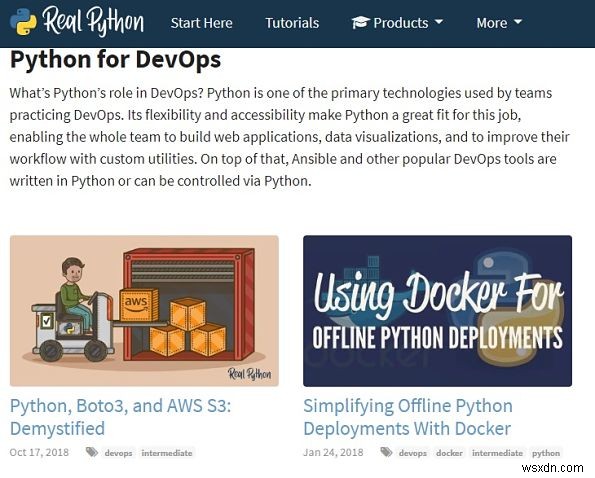Open the Start Here page
Viewport: 595px width, 478px height.
click(201, 23)
